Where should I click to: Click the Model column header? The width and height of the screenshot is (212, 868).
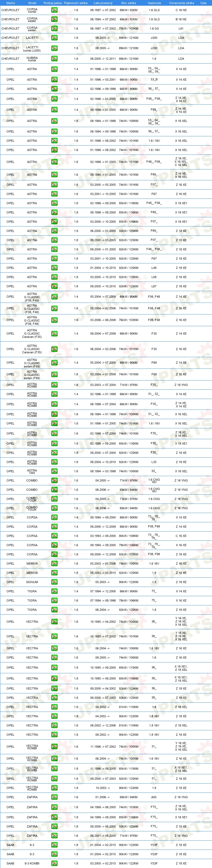coord(32,3)
